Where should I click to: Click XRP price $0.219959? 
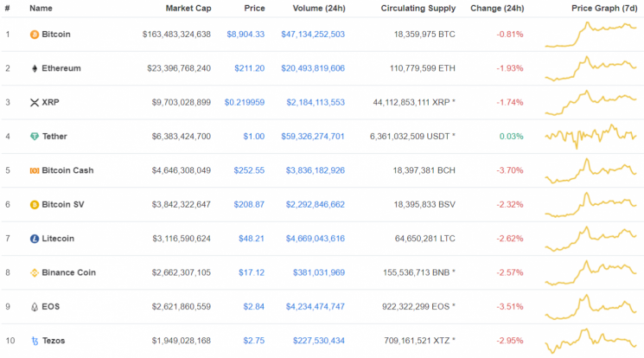[x=245, y=102]
